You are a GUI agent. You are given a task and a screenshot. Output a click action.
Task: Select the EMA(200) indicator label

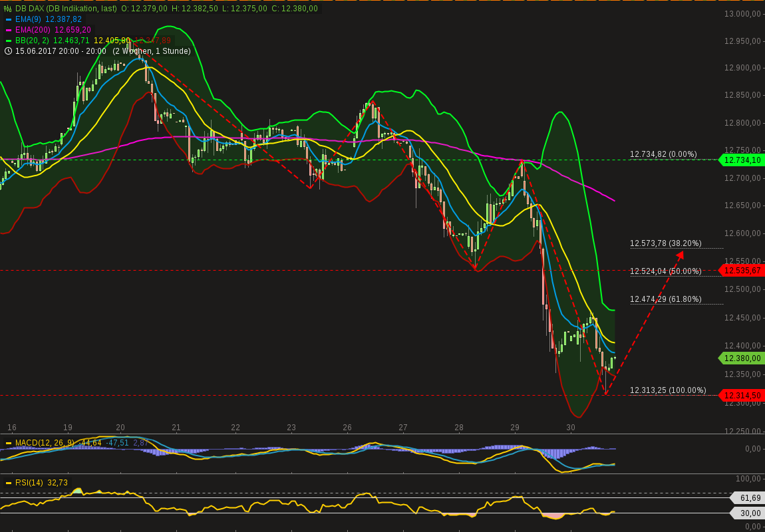(32, 30)
